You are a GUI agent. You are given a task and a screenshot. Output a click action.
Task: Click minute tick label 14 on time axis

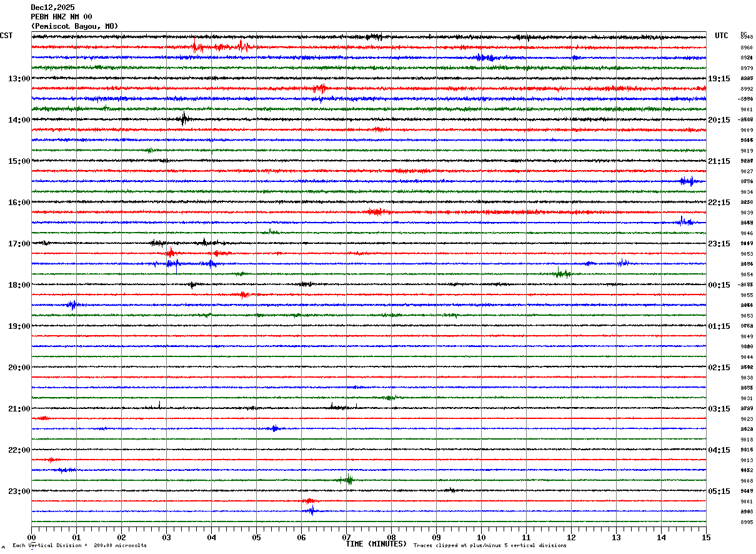click(x=661, y=537)
